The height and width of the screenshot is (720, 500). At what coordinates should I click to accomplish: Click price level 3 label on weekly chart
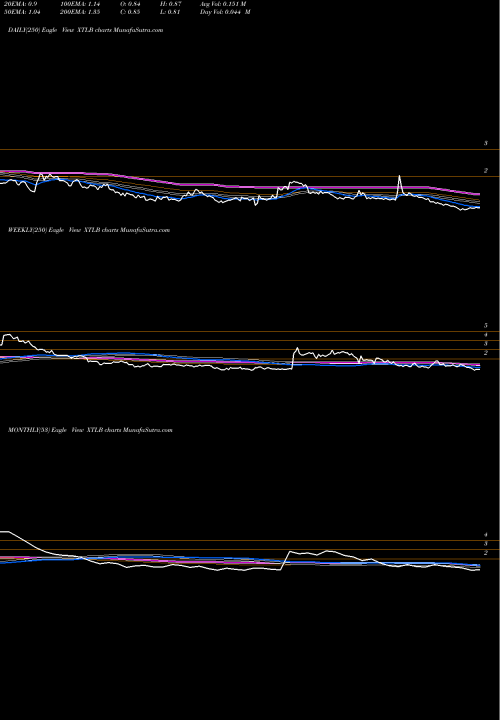pyautogui.click(x=485, y=343)
